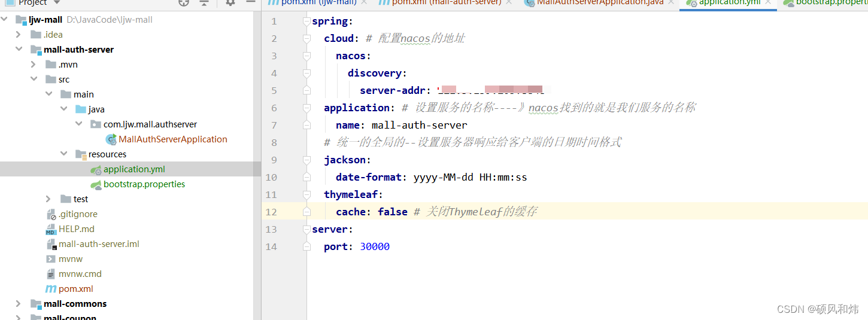Collapse the ljw-mall root node
The image size is (868, 320).
pyautogui.click(x=5, y=20)
